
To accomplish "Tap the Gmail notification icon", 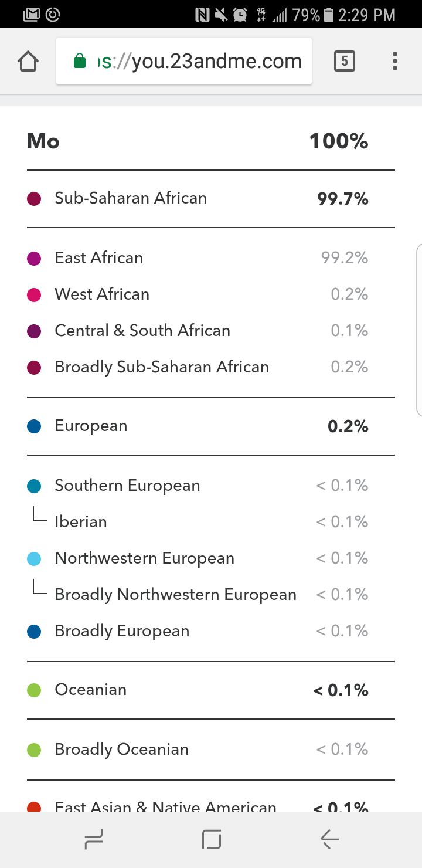I will [32, 14].
